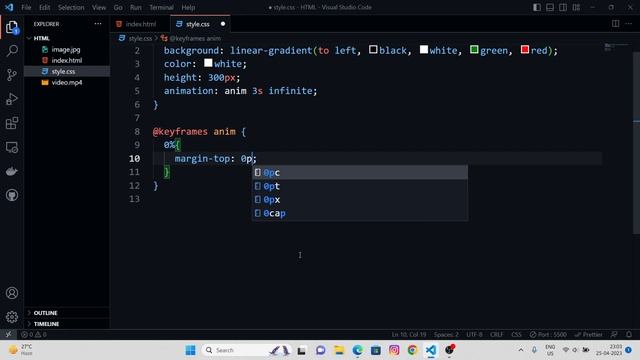Open Windows Start menu
This screenshot has height=360, width=640.
click(x=191, y=350)
